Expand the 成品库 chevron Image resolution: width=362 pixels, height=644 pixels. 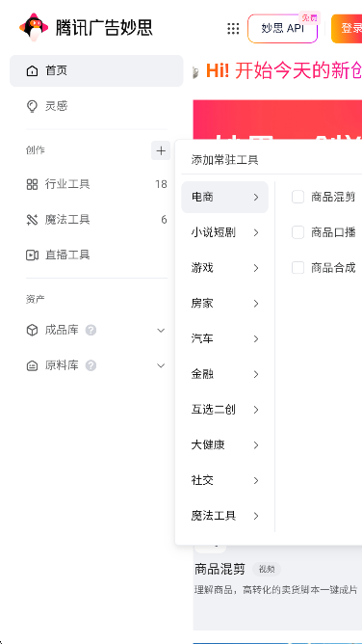(161, 331)
